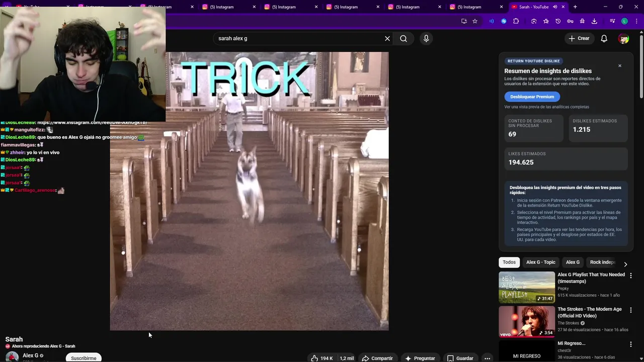Open The Strokes Modern Age thumbnail
Viewport: 644px width, 362px height.
pyautogui.click(x=527, y=322)
